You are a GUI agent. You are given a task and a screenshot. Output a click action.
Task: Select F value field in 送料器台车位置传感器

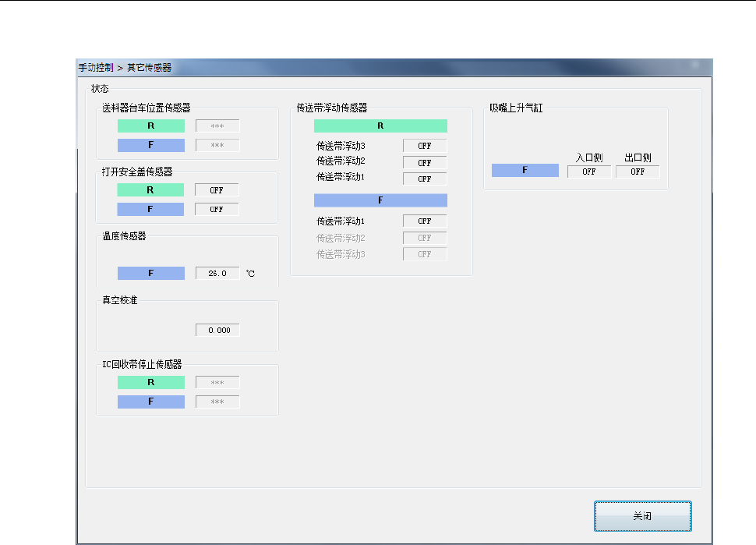217,145
